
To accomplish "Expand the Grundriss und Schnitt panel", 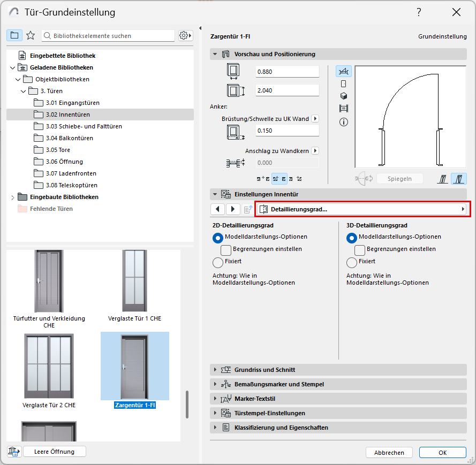I will (x=265, y=370).
